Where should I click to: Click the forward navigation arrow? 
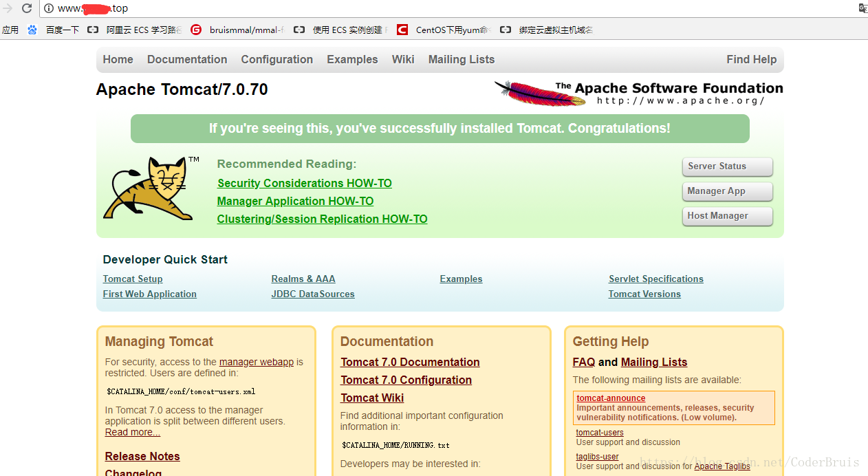[x=8, y=8]
